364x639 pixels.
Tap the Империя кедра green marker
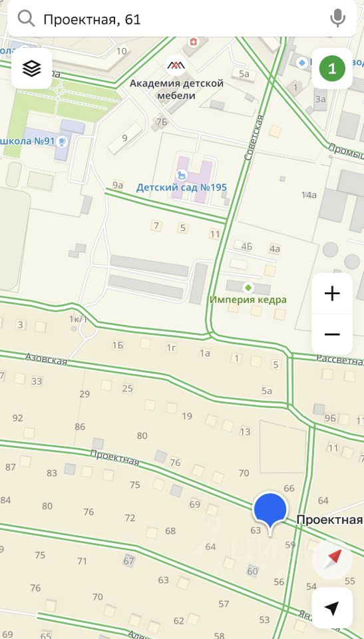point(248,288)
